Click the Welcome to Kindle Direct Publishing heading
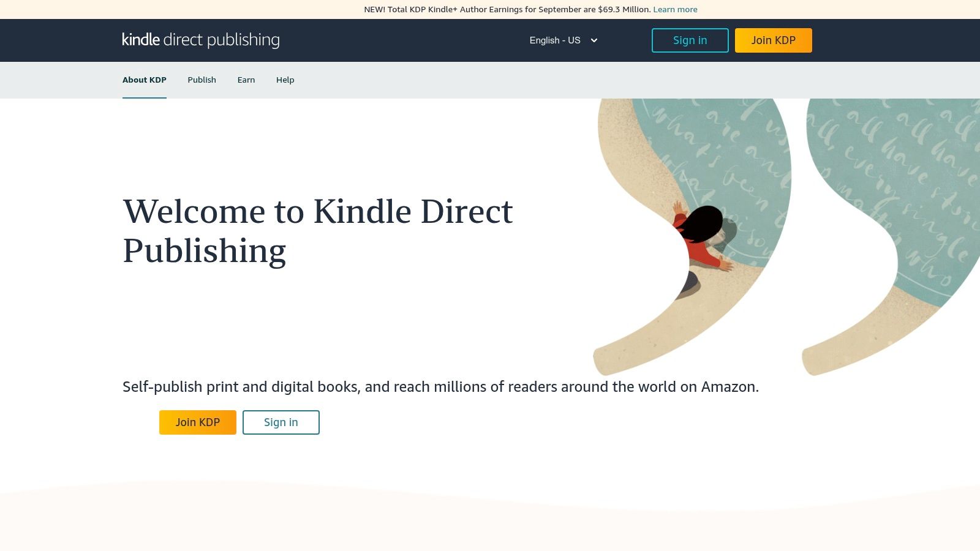The height and width of the screenshot is (551, 980). (x=318, y=231)
